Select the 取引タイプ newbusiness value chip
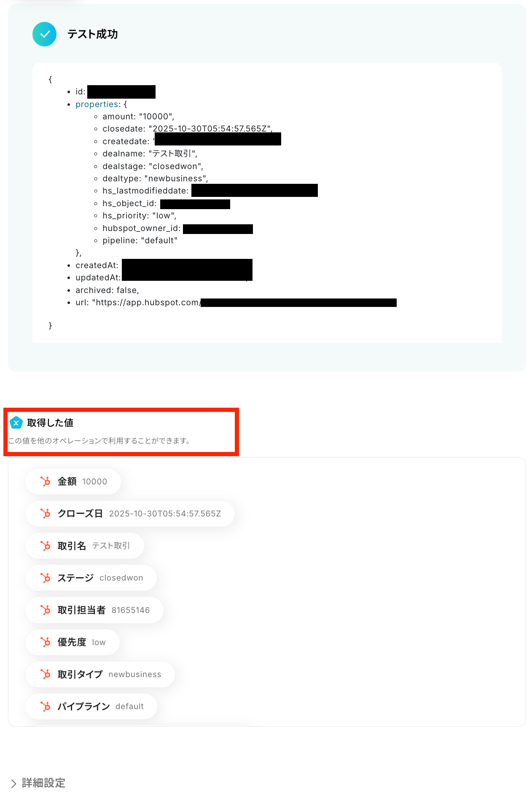532x796 pixels. (100, 674)
